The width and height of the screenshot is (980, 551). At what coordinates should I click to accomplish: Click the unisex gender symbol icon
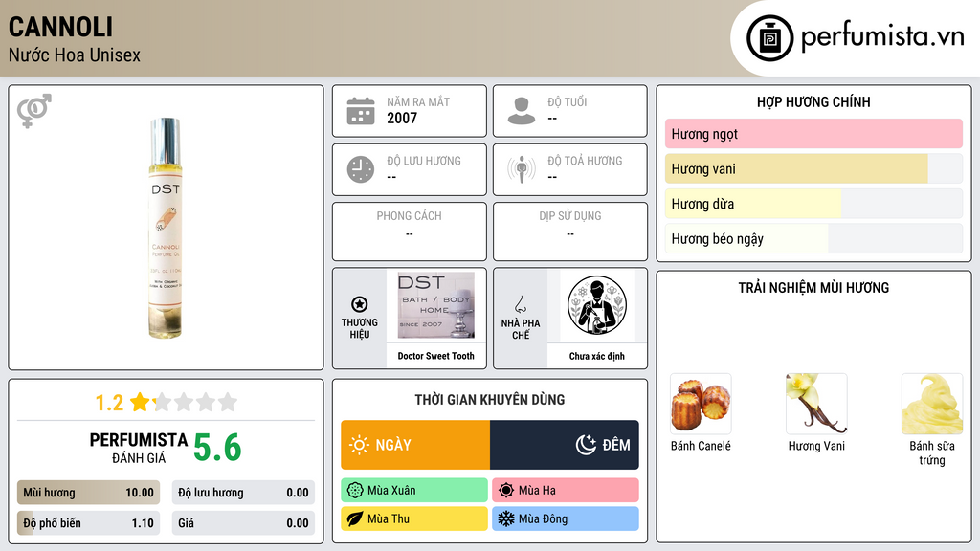(x=33, y=111)
